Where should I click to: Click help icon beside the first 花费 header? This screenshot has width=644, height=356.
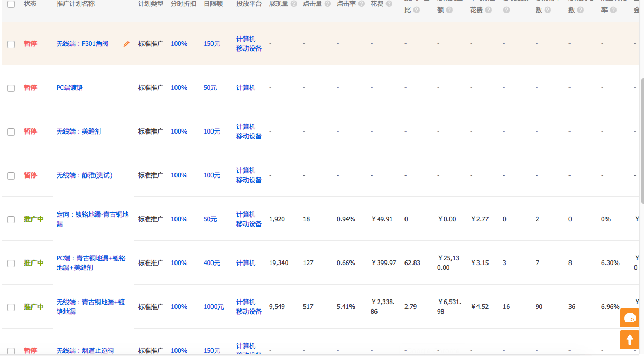[x=389, y=4]
